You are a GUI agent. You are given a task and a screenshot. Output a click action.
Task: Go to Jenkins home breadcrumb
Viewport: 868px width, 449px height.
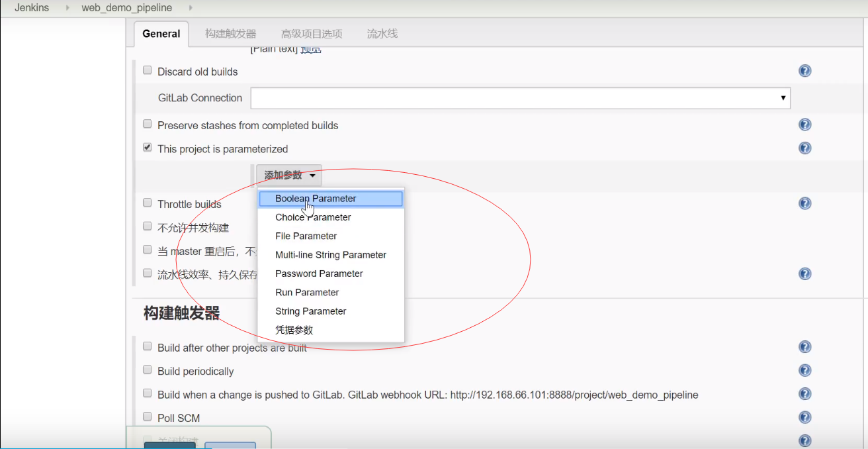tap(32, 8)
